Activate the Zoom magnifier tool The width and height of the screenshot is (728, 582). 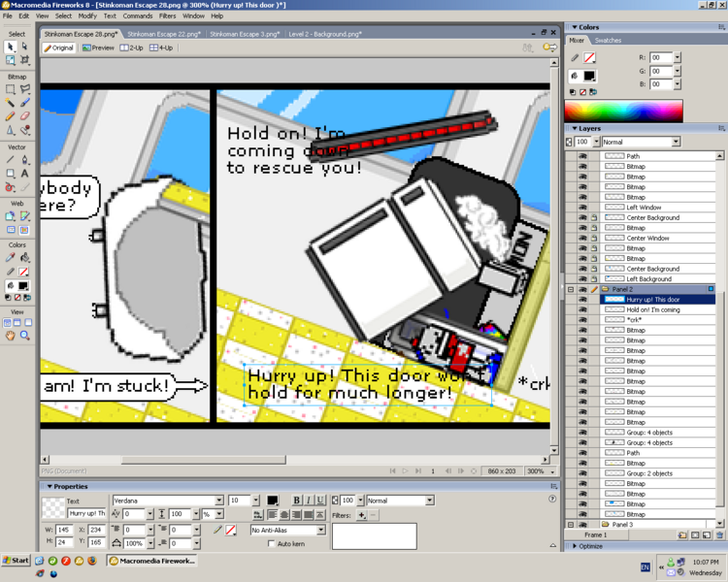(25, 335)
